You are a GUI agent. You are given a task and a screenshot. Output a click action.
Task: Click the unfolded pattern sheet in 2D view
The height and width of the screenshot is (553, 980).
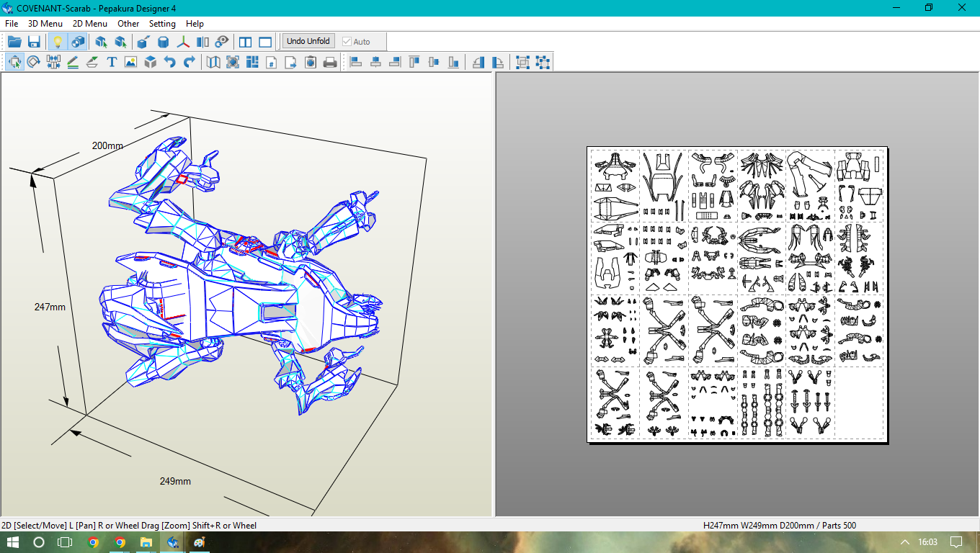[x=736, y=294]
